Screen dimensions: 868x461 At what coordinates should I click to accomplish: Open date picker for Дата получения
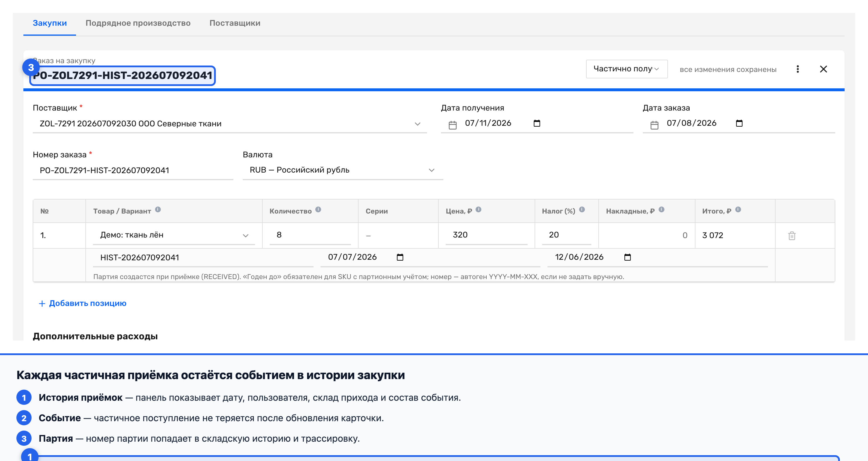pos(537,123)
